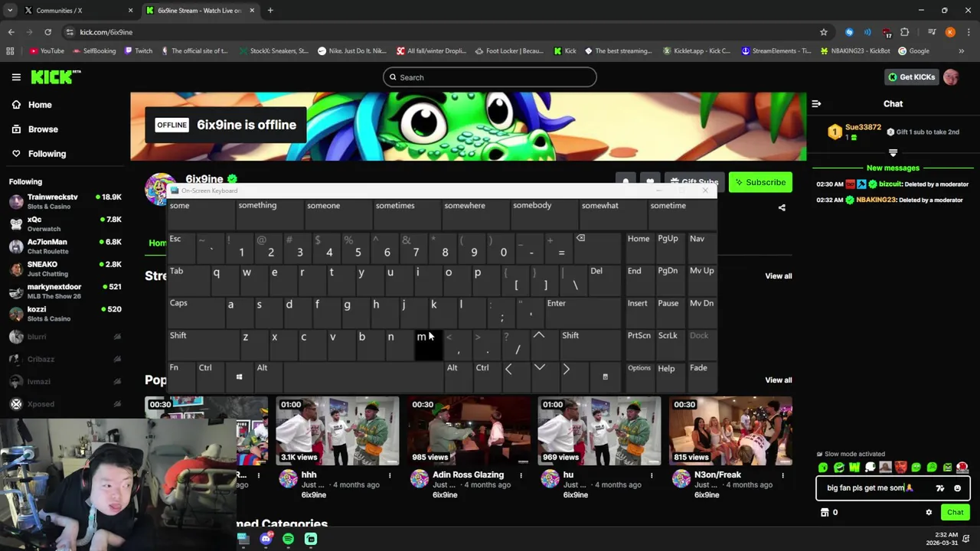
Task: Insert the first green emote in chat
Action: click(x=823, y=468)
